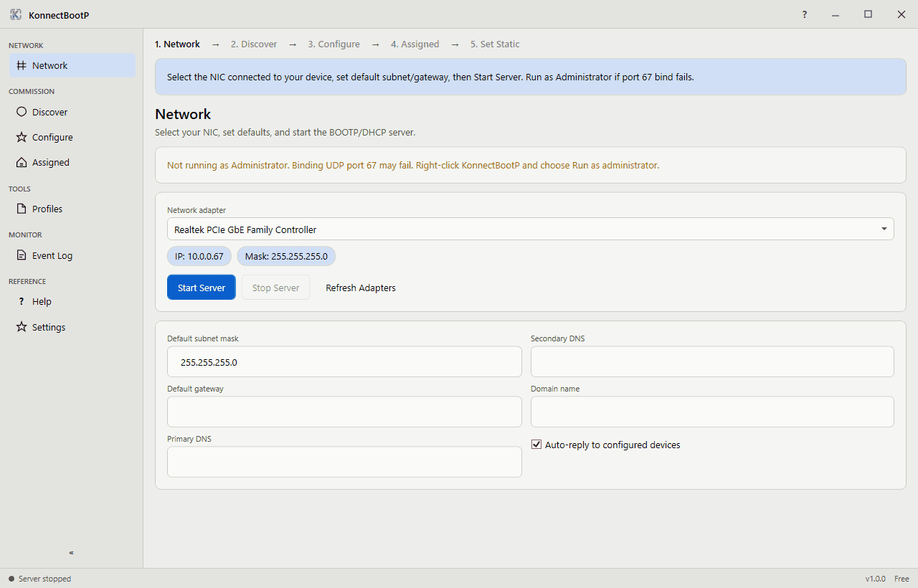Viewport: 918px width, 588px height.
Task: Click the Start Server button
Action: point(202,288)
